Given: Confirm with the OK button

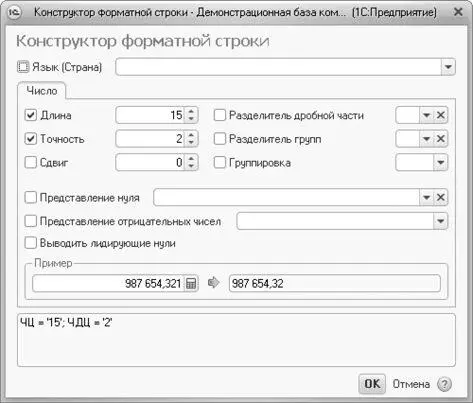Looking at the screenshot, I should [372, 384].
